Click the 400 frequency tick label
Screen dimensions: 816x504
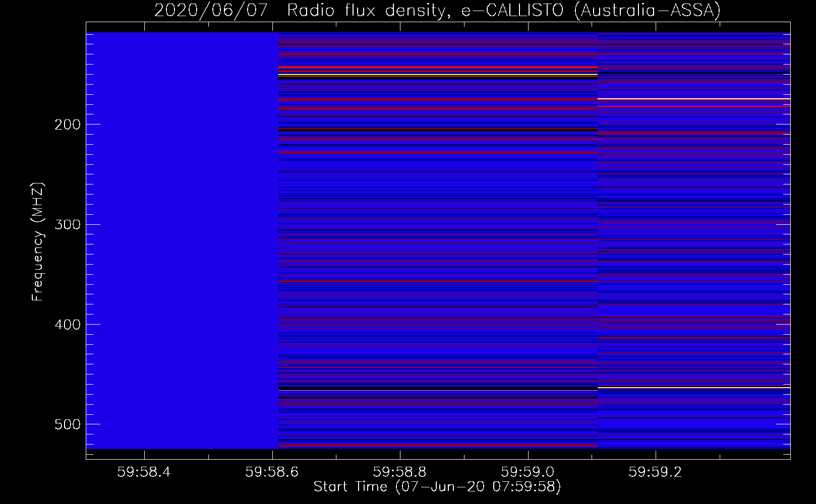point(67,325)
